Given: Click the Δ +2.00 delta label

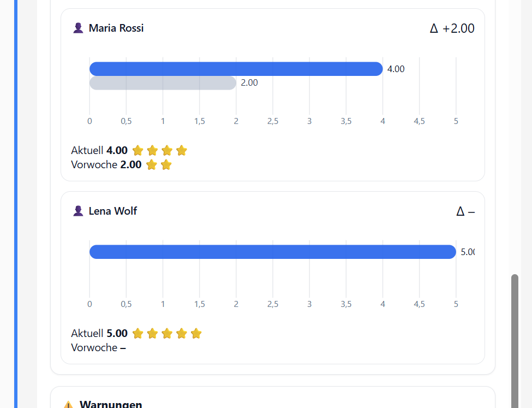Looking at the screenshot, I should pos(452,28).
